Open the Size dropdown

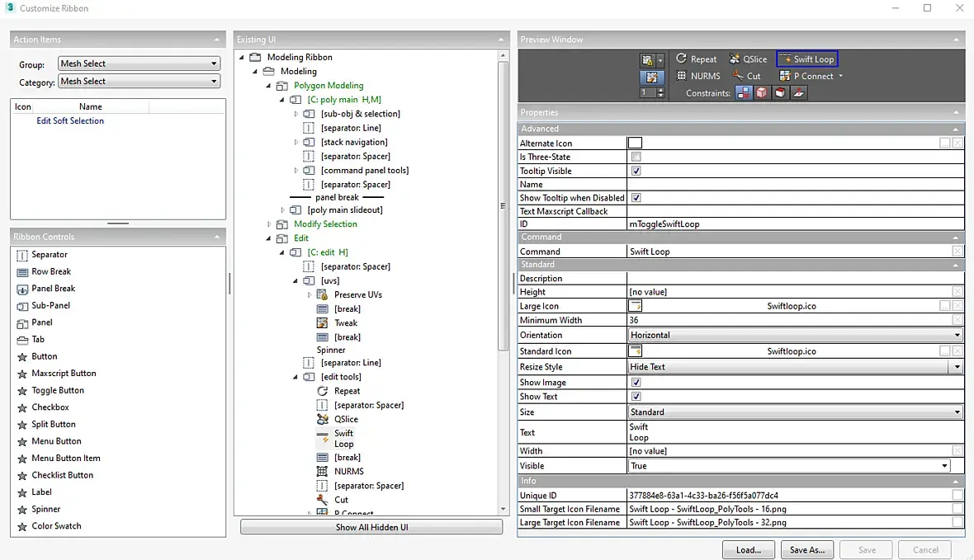[x=795, y=412]
